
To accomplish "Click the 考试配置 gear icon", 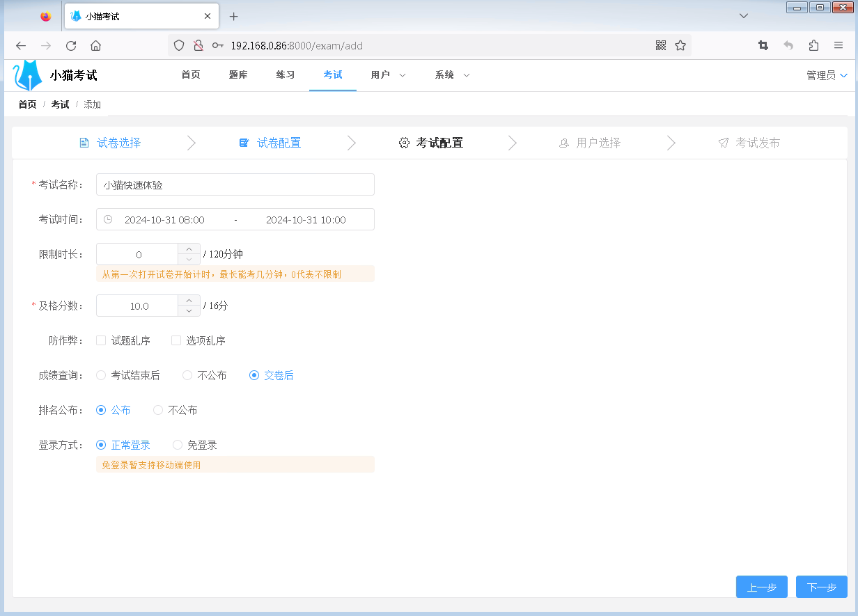I will click(404, 142).
